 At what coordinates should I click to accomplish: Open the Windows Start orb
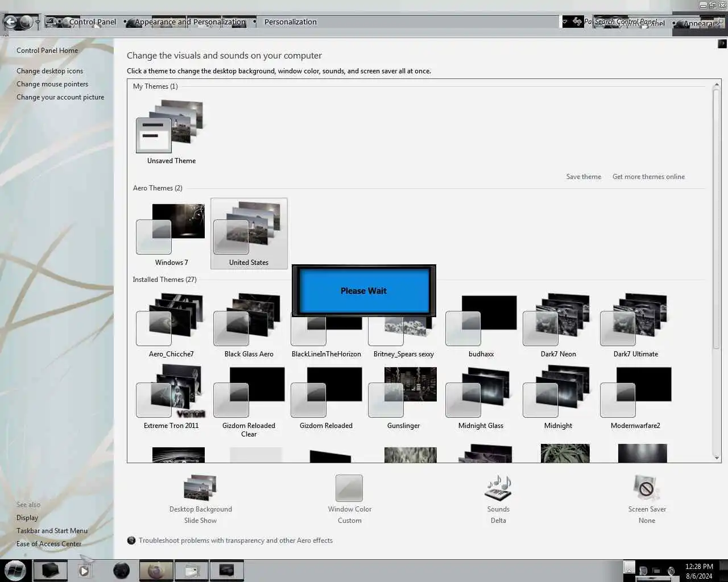coord(15,570)
